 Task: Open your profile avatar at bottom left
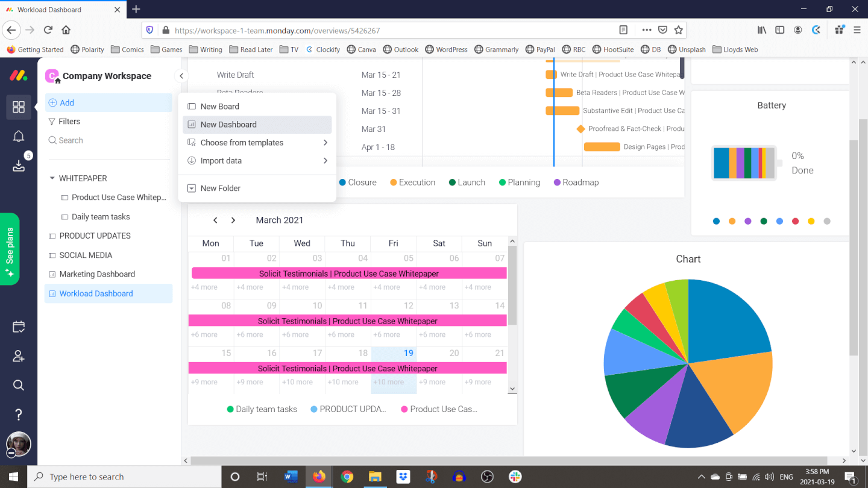pyautogui.click(x=19, y=444)
